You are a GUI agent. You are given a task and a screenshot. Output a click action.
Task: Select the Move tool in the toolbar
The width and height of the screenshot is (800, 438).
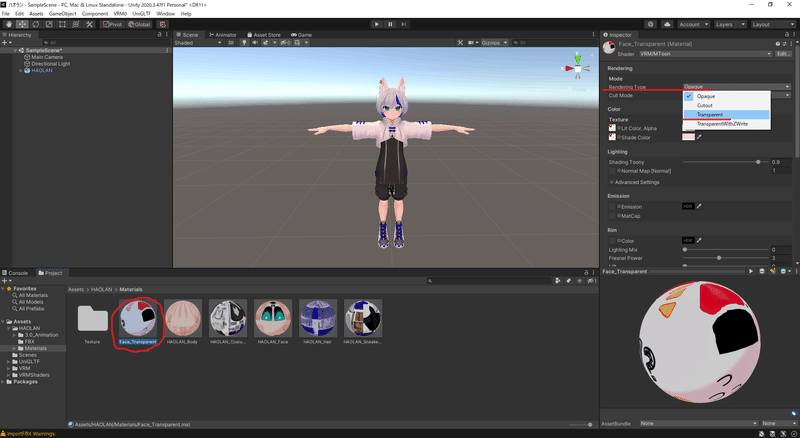(x=22, y=24)
